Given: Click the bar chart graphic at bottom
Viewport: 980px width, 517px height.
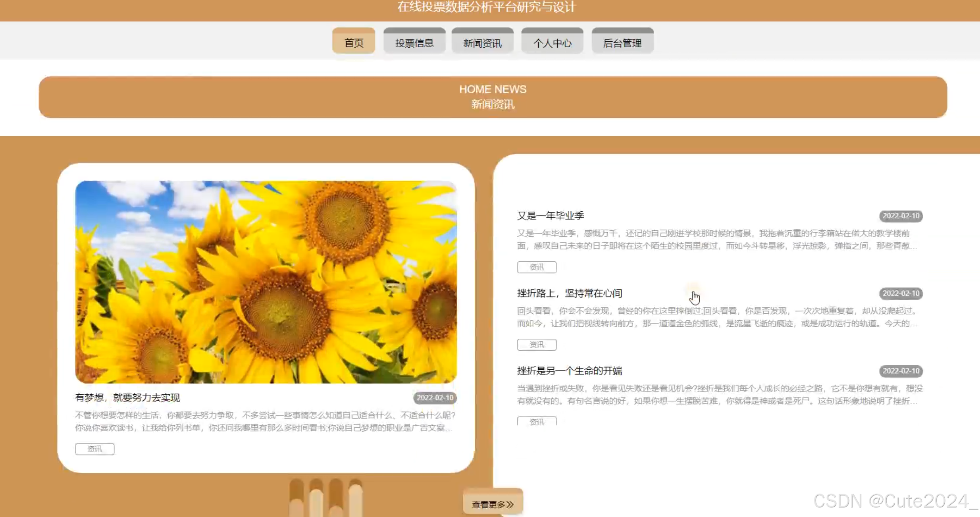Looking at the screenshot, I should pyautogui.click(x=325, y=498).
